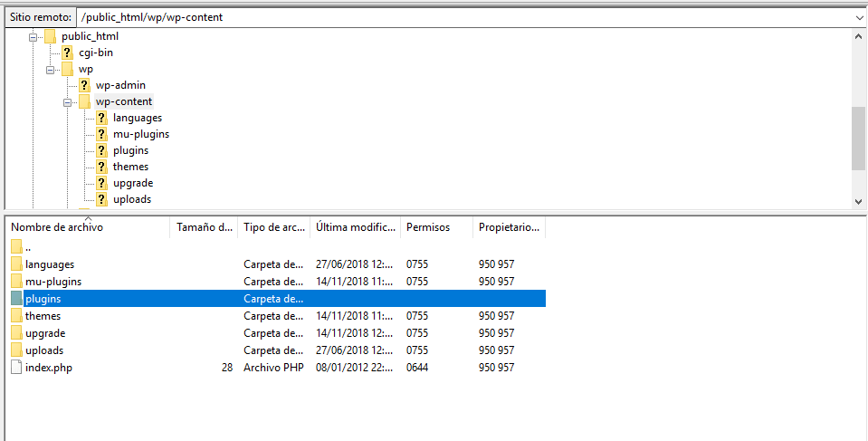Click upgrade label in directory tree
Viewport: 868px width, 441px height.
133,183
